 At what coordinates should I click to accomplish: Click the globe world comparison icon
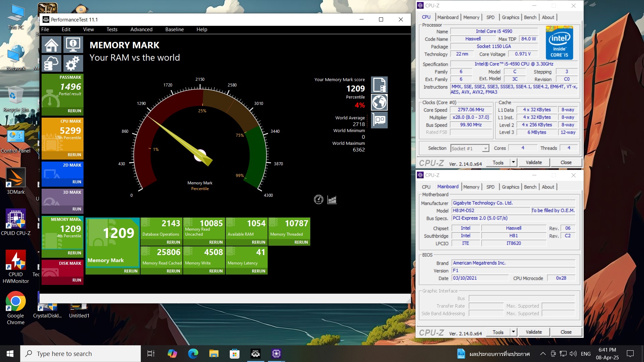(379, 102)
